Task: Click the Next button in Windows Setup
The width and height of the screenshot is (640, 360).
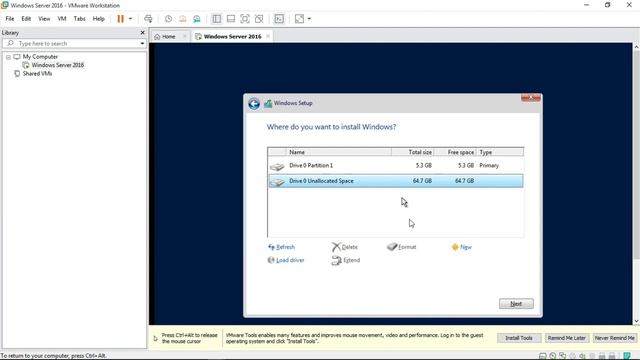Action: tap(516, 304)
